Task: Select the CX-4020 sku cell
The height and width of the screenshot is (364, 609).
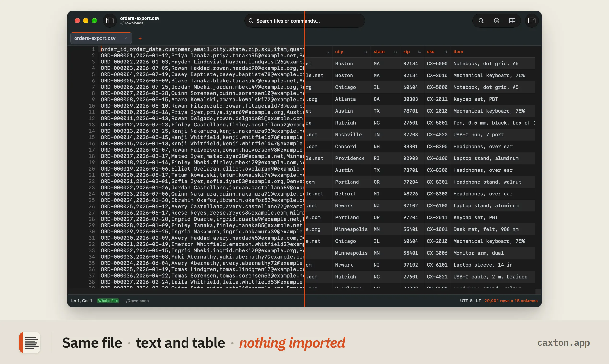Action: (437, 134)
